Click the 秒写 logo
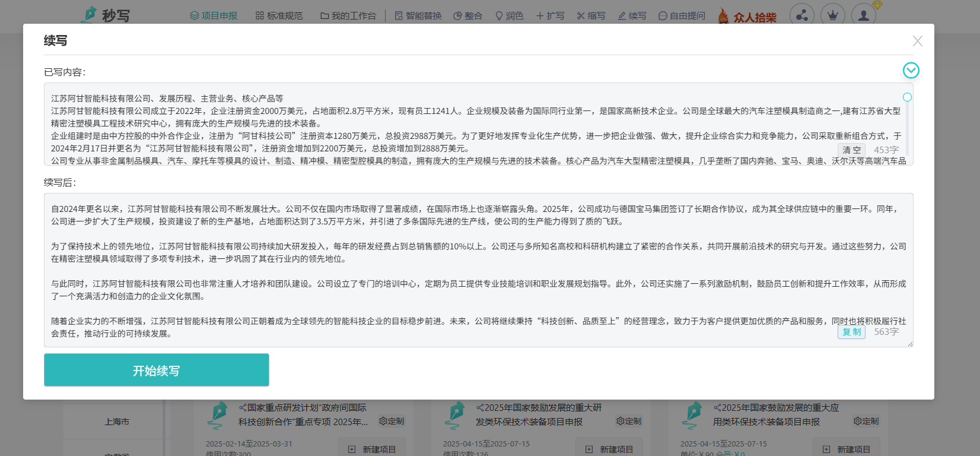 [106, 15]
